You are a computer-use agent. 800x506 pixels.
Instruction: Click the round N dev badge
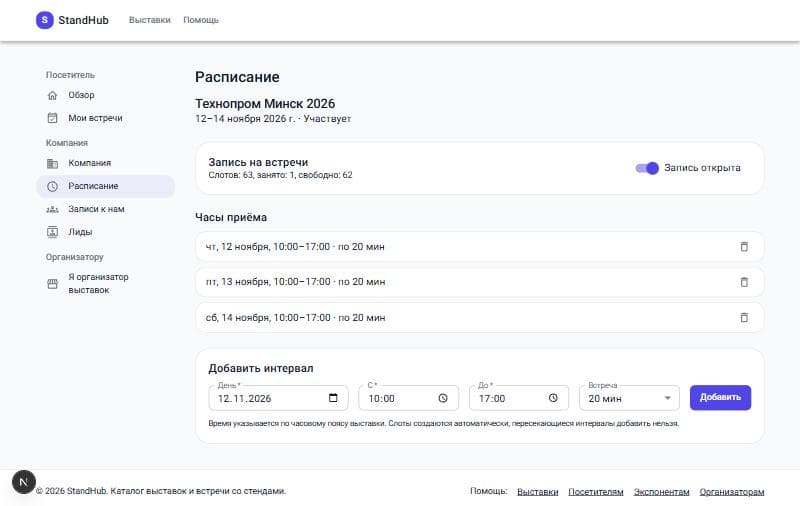click(23, 482)
